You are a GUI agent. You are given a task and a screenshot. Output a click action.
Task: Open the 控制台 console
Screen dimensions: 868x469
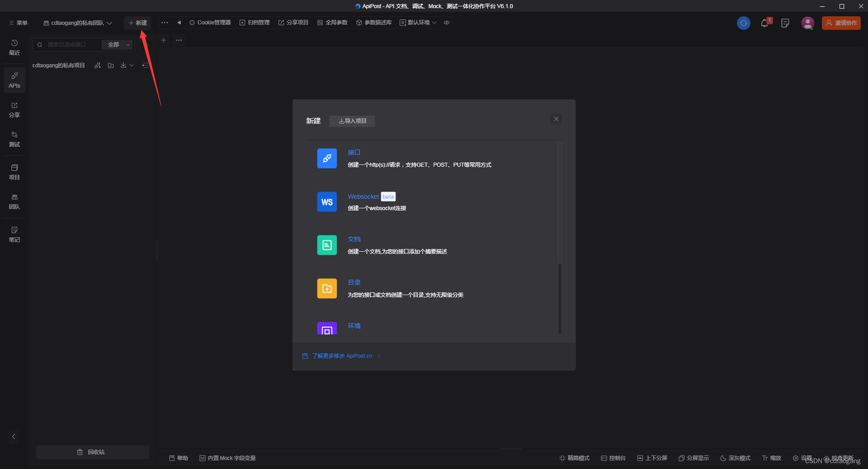tap(613, 458)
